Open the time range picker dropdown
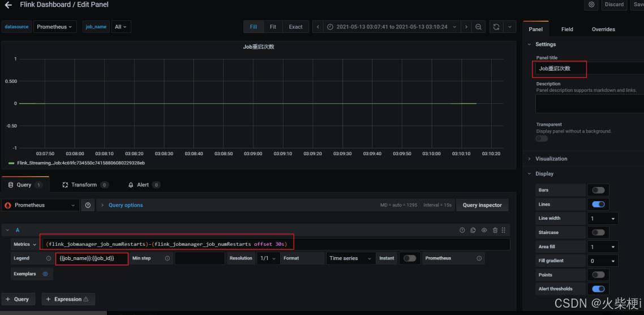 [x=392, y=27]
